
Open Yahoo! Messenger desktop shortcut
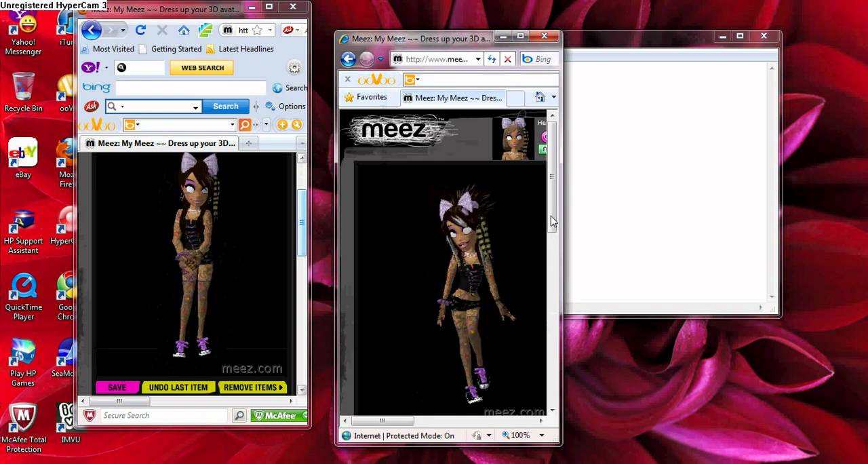23,34
